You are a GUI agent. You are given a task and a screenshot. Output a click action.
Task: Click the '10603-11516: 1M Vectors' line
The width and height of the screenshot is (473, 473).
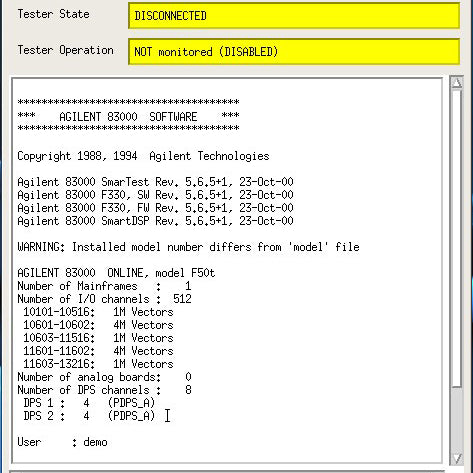click(x=98, y=338)
